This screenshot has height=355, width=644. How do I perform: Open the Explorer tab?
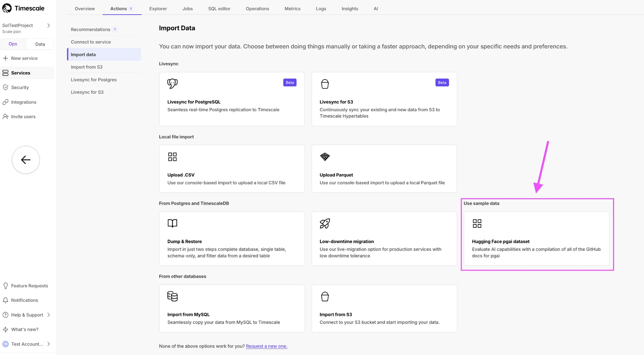tap(158, 9)
